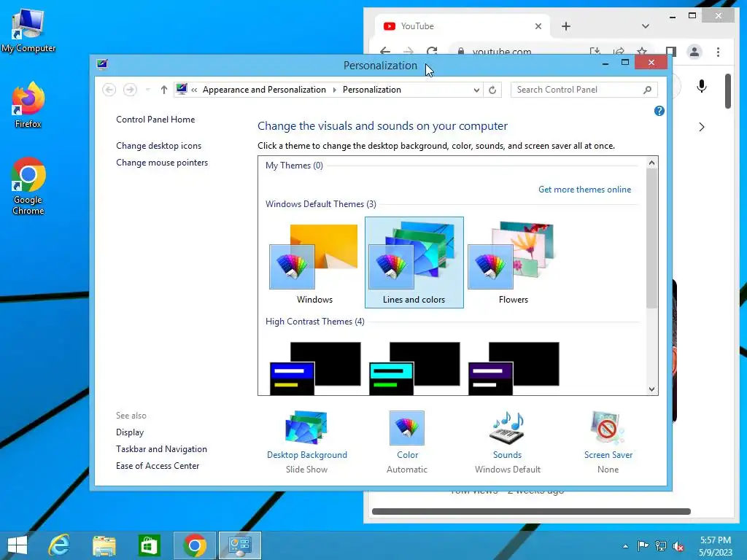Click Chrome's horizontal scrollbar
Viewport: 747px width, 560px height.
tap(531, 511)
